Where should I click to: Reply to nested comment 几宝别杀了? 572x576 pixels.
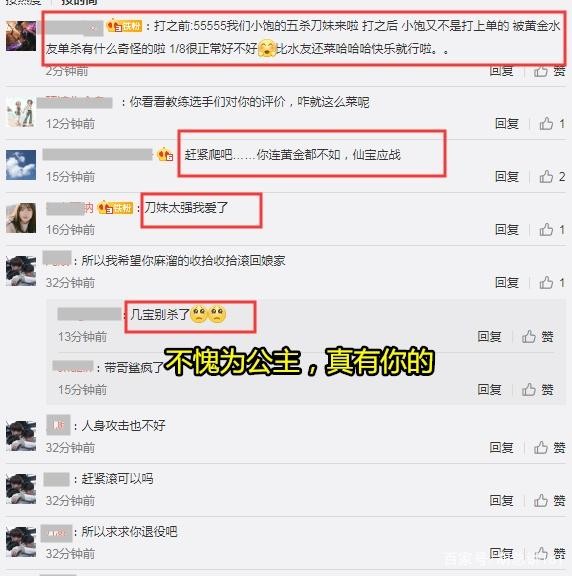point(489,336)
